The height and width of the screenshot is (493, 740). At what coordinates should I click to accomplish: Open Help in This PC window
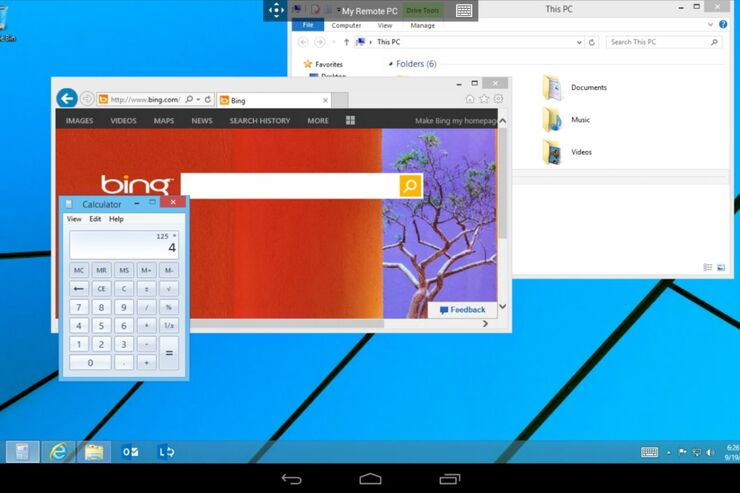(723, 25)
